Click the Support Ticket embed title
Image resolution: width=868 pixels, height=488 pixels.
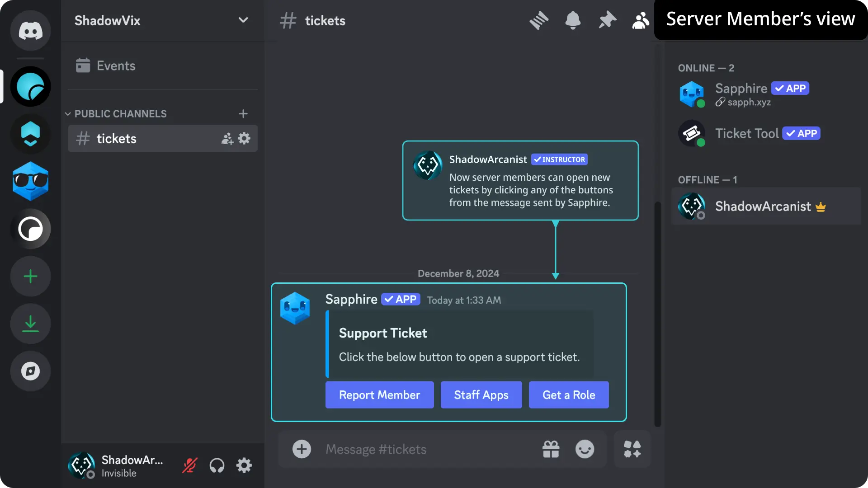(x=383, y=333)
